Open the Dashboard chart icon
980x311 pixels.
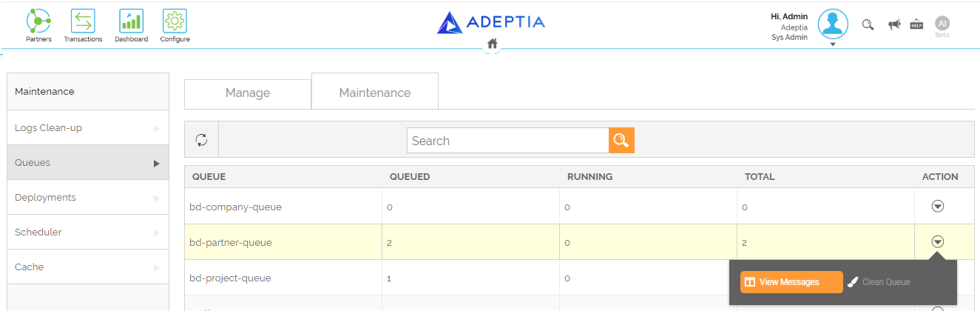tap(131, 21)
